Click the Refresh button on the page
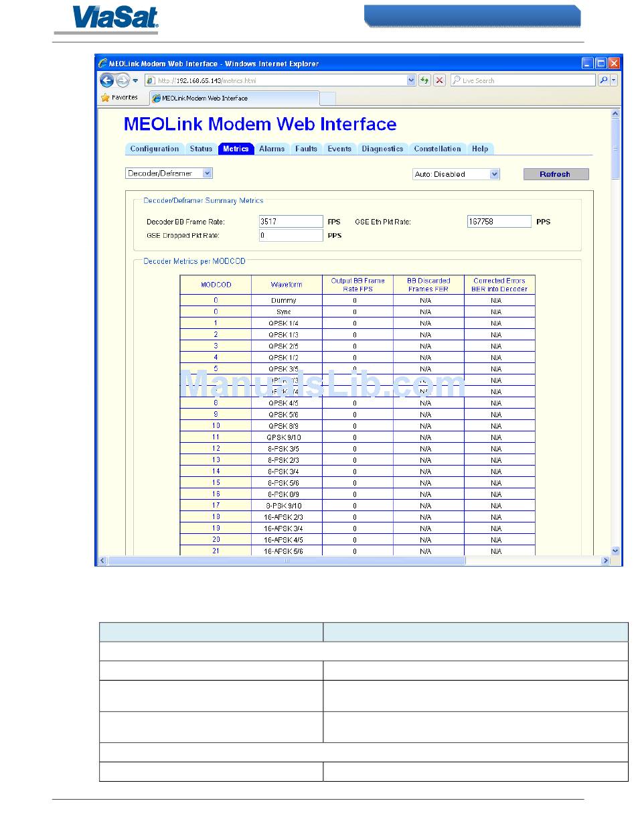Viewport: 636px width, 840px height. (556, 174)
